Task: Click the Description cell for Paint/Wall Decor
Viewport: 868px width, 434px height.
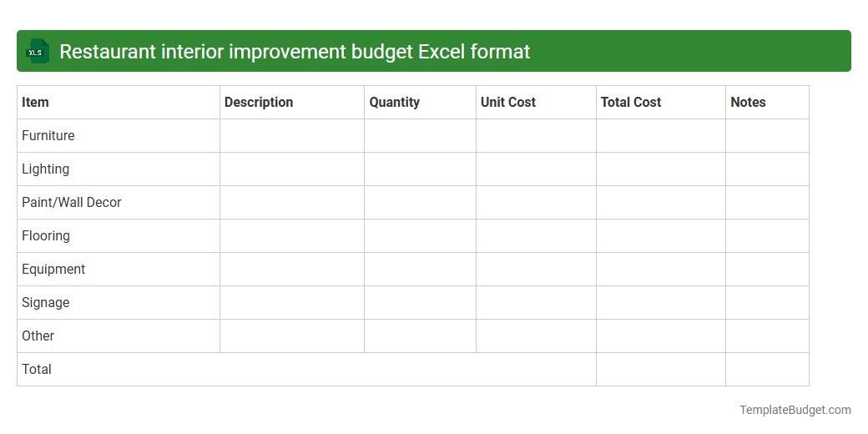Action: coord(292,203)
